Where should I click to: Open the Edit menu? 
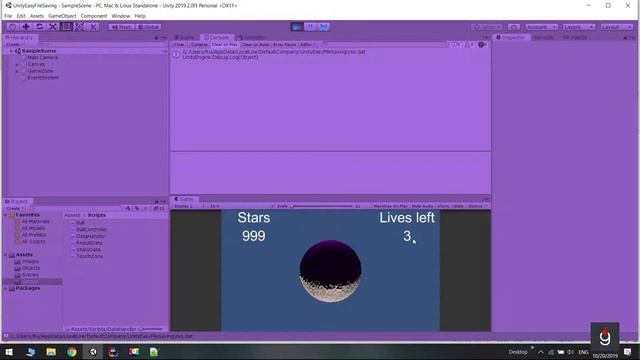click(21, 16)
